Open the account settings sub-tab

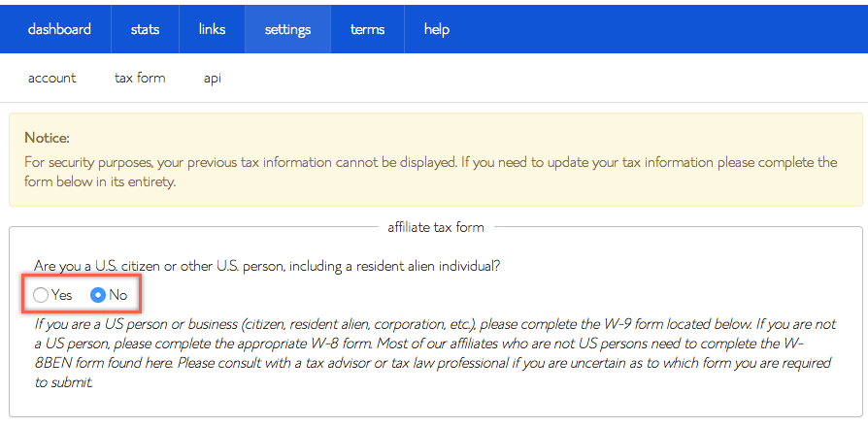click(x=52, y=78)
